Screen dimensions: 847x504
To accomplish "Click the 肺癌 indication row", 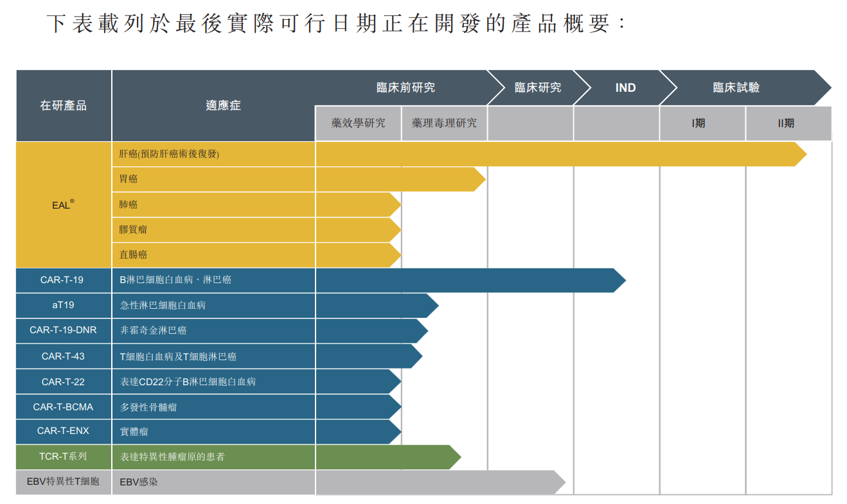I will 213,204.
